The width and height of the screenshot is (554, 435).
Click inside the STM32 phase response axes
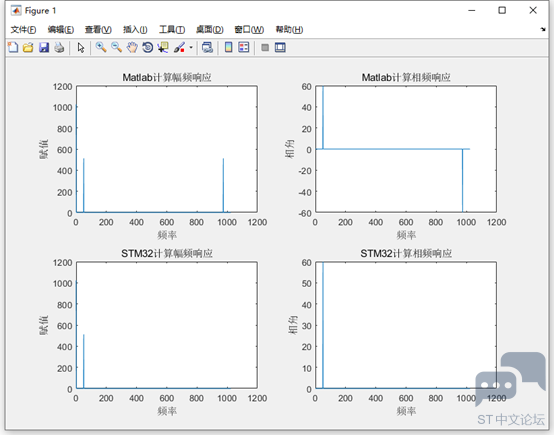(x=406, y=325)
